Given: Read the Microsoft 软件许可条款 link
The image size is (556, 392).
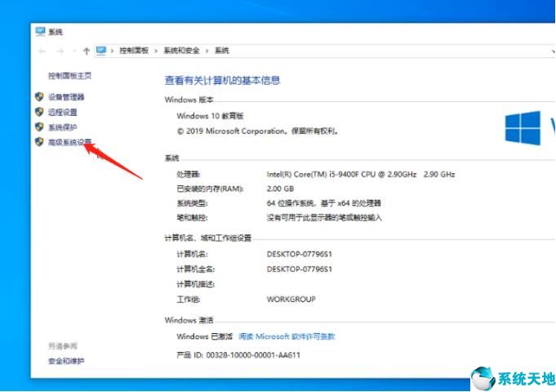Looking at the screenshot, I should tap(287, 336).
